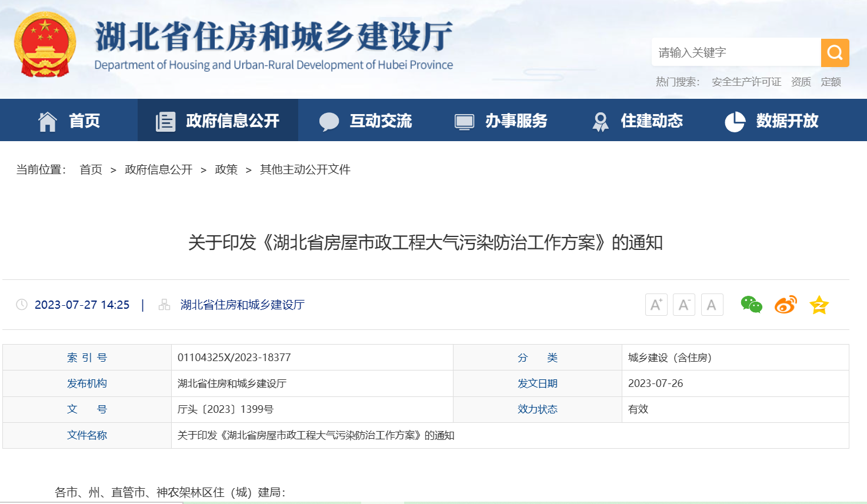This screenshot has width=867, height=504.
Task: Click the speech bubble icon beside 互动交流
Action: tap(330, 120)
